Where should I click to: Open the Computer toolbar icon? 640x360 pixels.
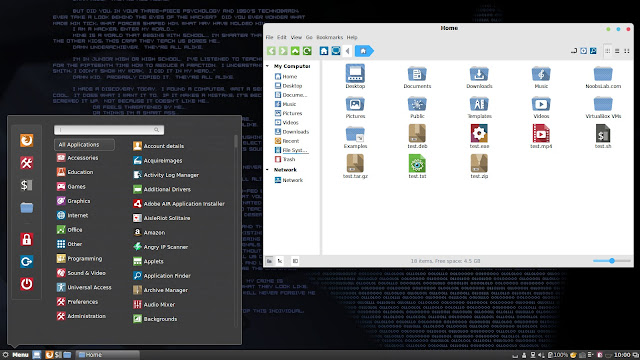pos(336,51)
